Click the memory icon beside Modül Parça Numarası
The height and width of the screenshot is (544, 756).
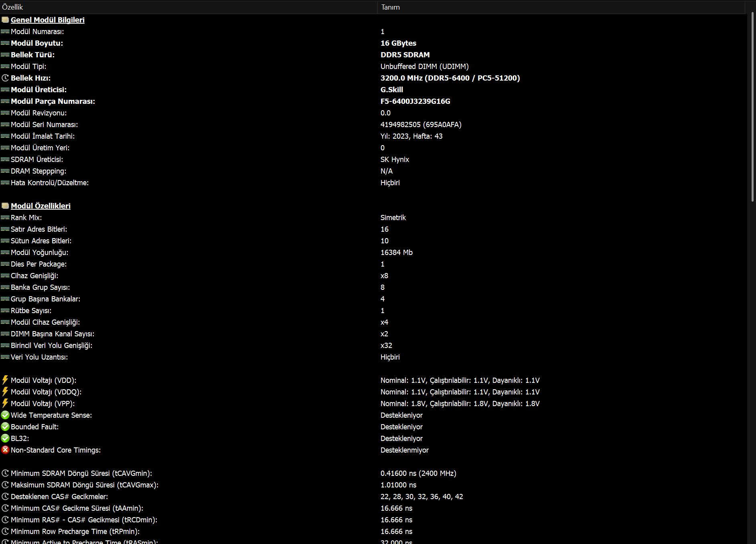click(x=5, y=101)
